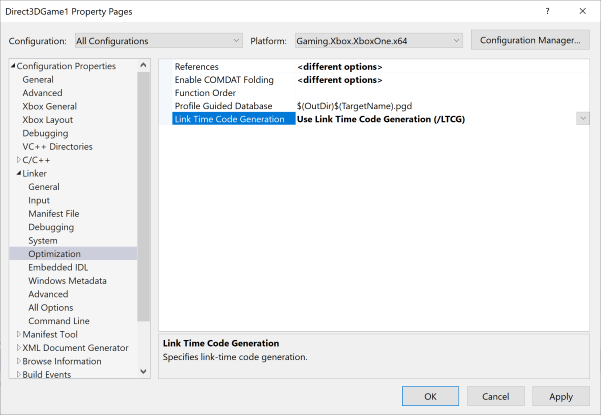Screen dimensions: 601x415
Task: Select the All Options page
Action: coord(51,308)
